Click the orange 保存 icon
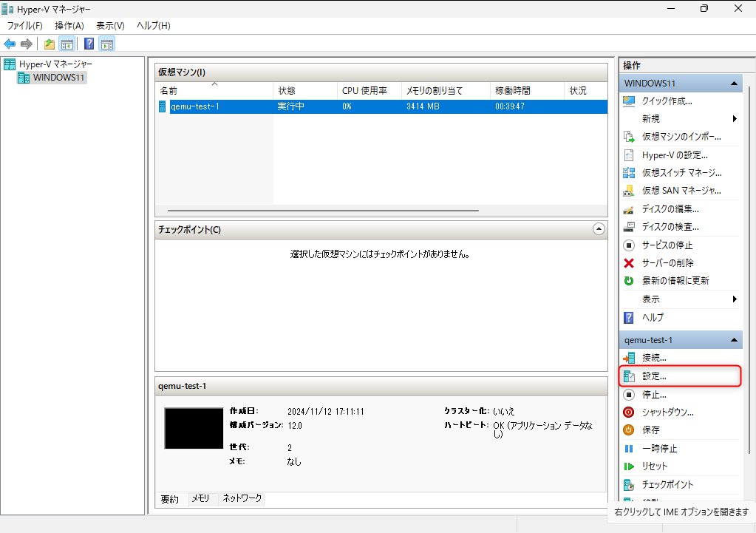756x533 pixels. click(x=629, y=430)
